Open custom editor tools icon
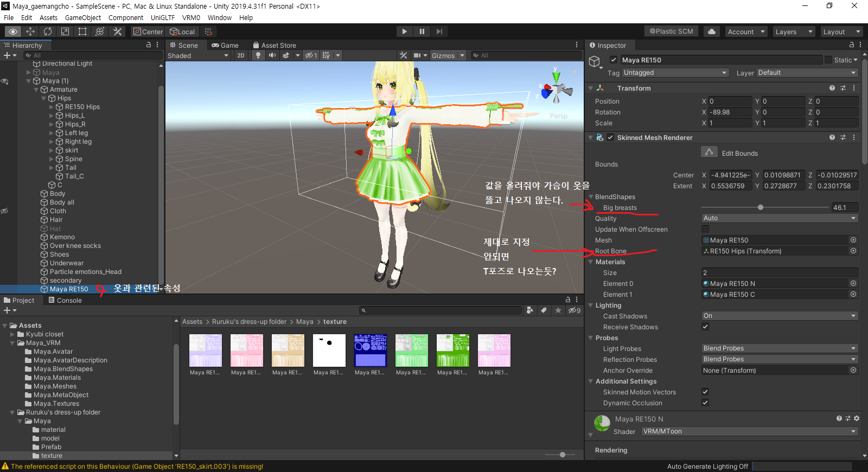Image resolution: width=868 pixels, height=472 pixels. pyautogui.click(x=117, y=31)
